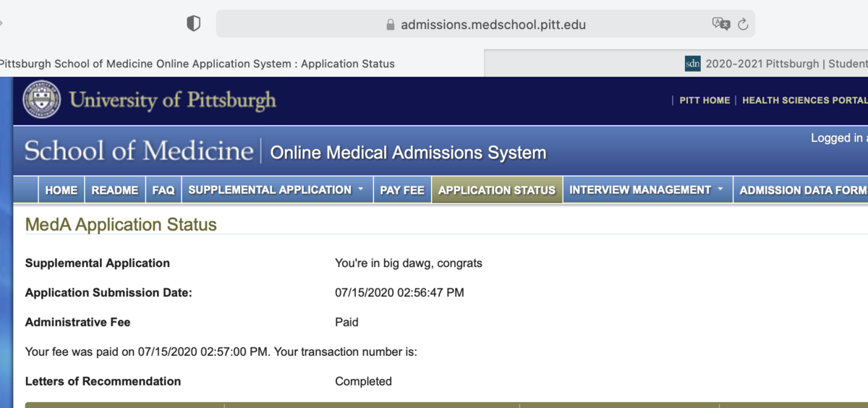
Task: Click the date value 07/15/2020 02:56:47 PM
Action: (399, 293)
